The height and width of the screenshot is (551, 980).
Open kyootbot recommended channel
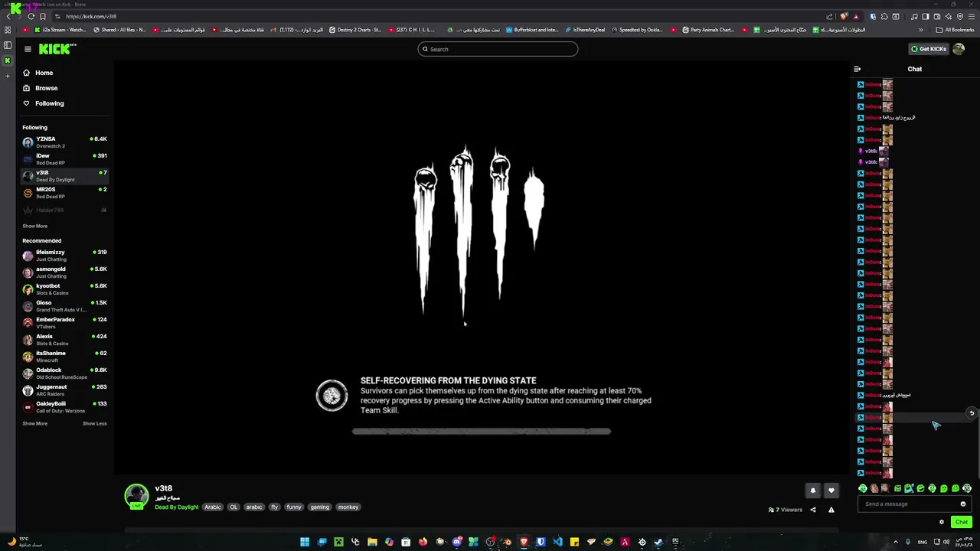pos(65,289)
